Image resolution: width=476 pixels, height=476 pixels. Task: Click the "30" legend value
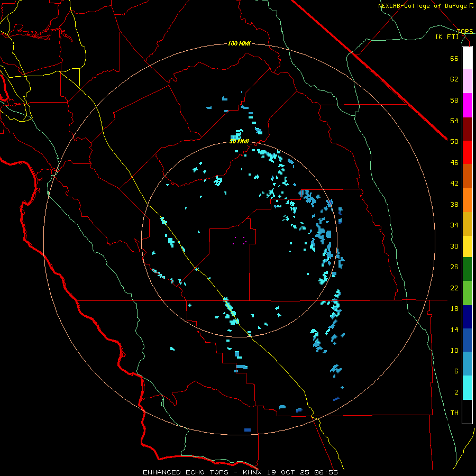click(x=454, y=246)
